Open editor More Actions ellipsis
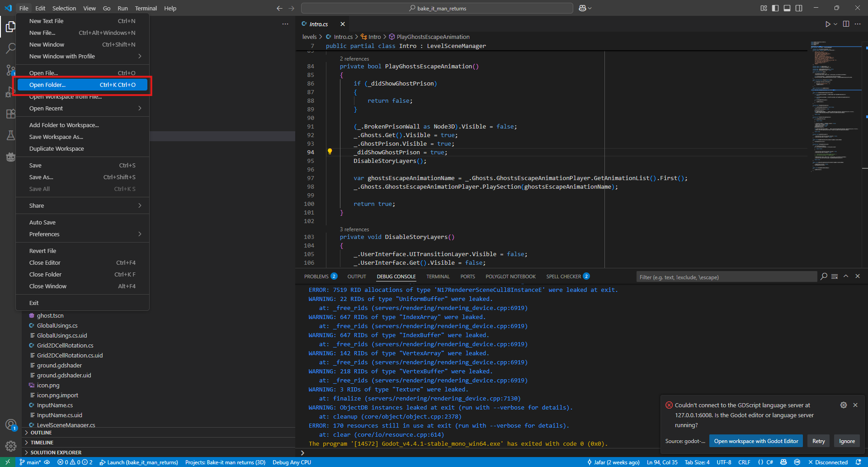Viewport: 868px width, 467px height. 858,24
